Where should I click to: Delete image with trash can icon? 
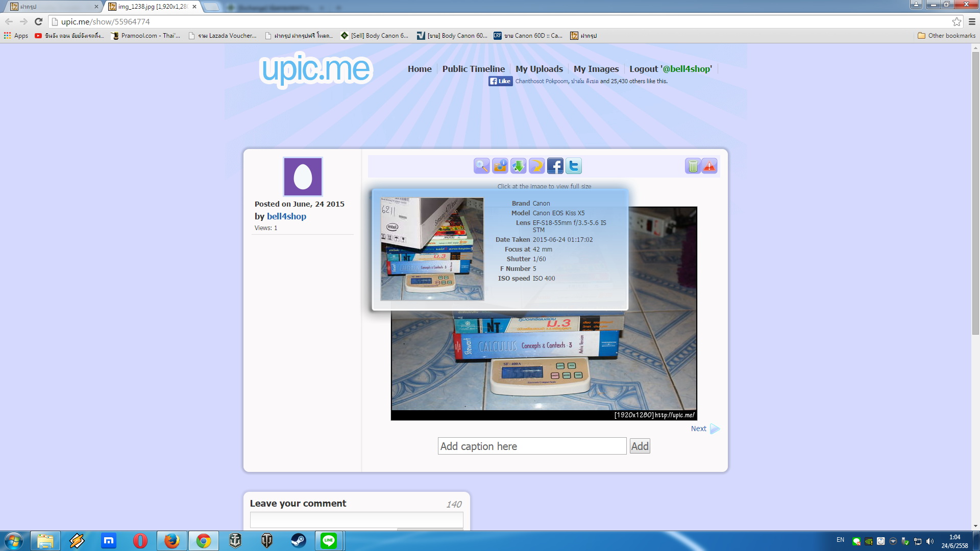(693, 166)
